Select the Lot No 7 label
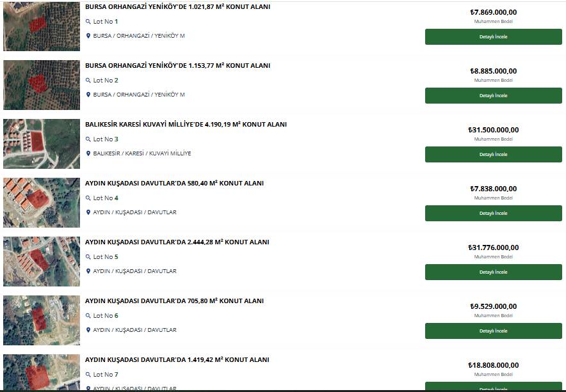 pos(106,374)
